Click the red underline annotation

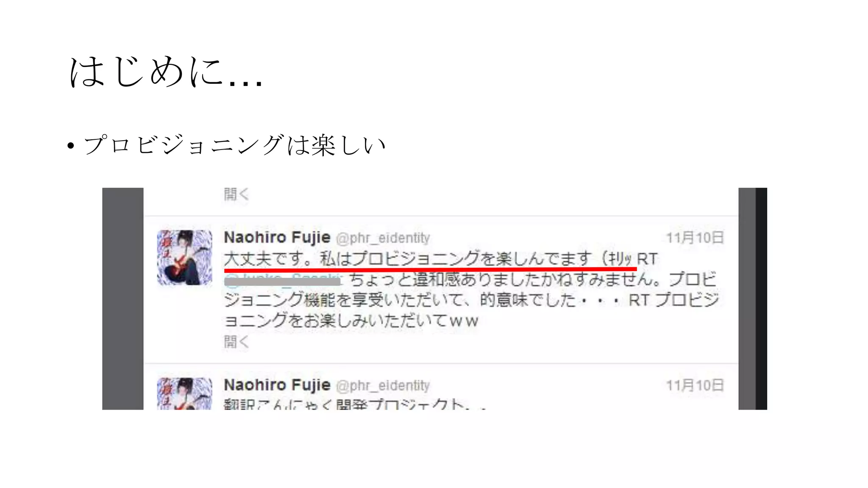[430, 269]
